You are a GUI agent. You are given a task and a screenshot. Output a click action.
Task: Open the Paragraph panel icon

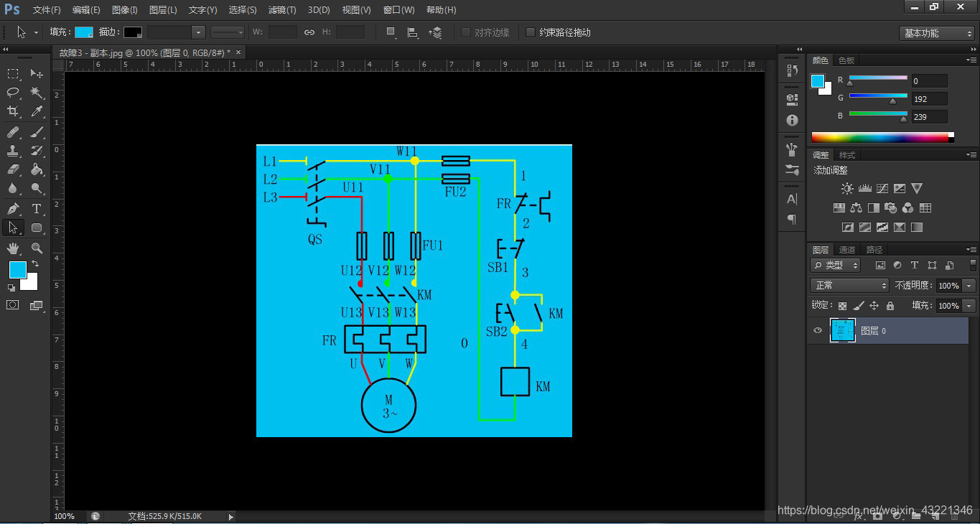(792, 219)
